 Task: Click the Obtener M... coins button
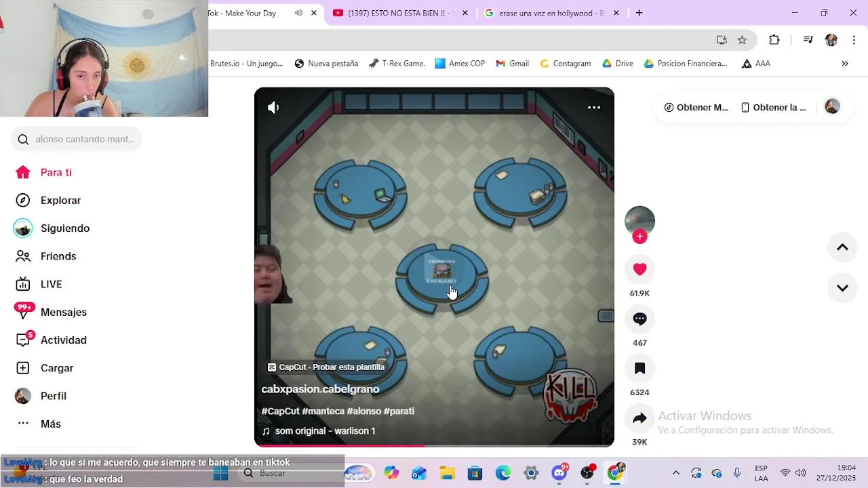coord(696,107)
